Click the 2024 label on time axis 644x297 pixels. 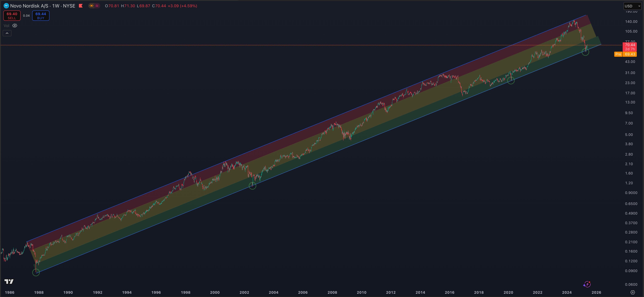pyautogui.click(x=567, y=292)
